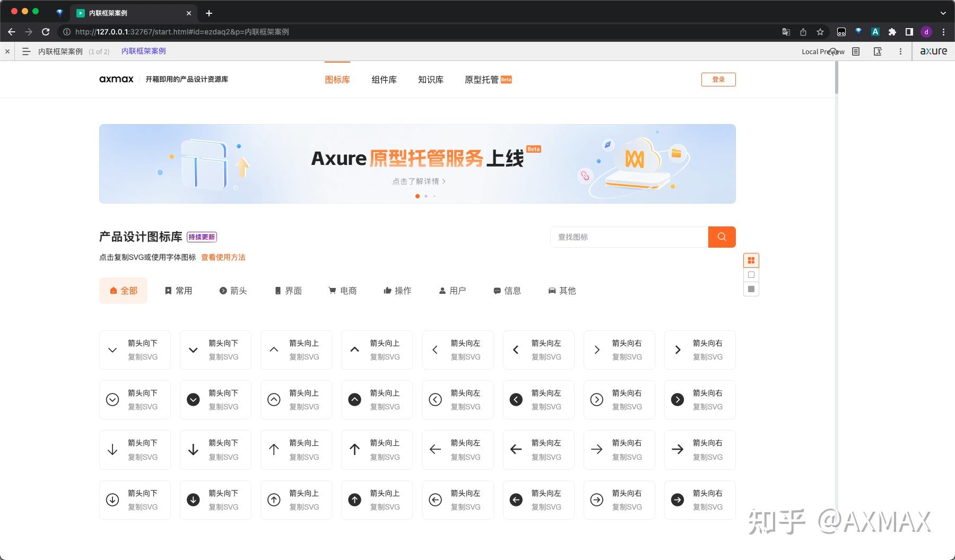Open the sitemap hamburger icon next to page title
This screenshot has height=560, width=955.
pos(26,51)
